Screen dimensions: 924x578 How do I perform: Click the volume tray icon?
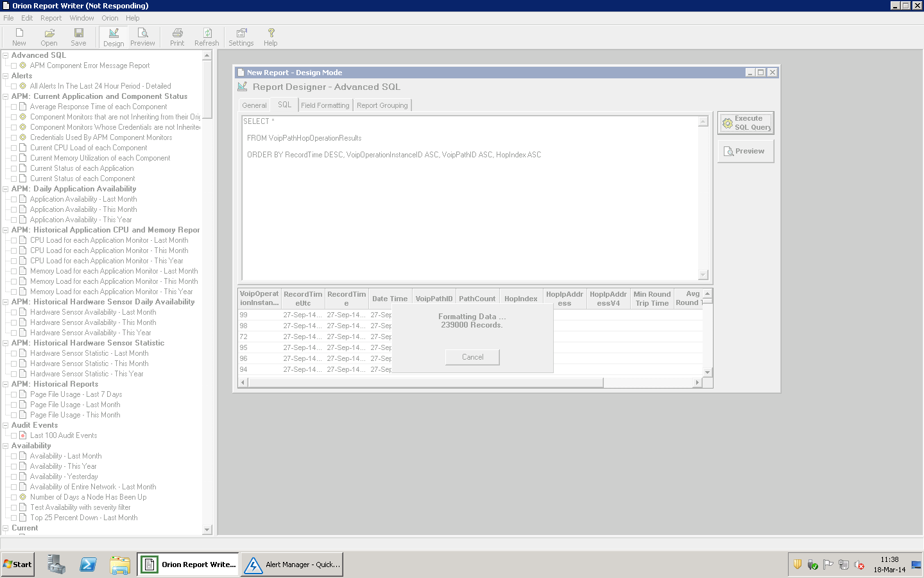[x=859, y=565]
